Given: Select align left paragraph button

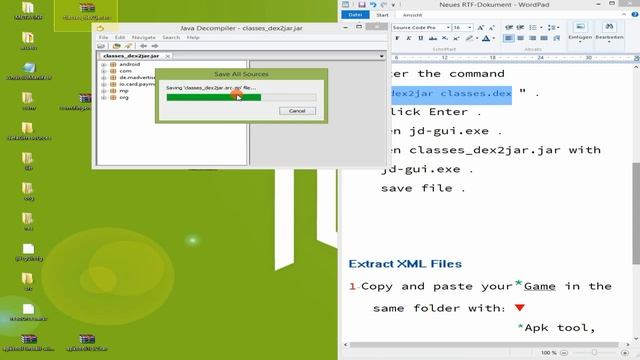Looking at the screenshot, I should coord(509,38).
